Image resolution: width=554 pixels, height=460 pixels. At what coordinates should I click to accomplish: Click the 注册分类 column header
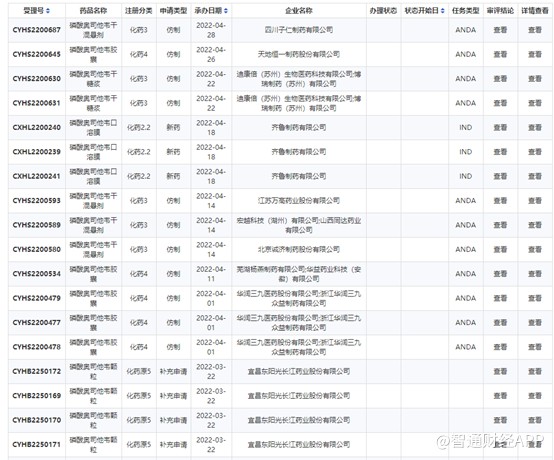(138, 11)
